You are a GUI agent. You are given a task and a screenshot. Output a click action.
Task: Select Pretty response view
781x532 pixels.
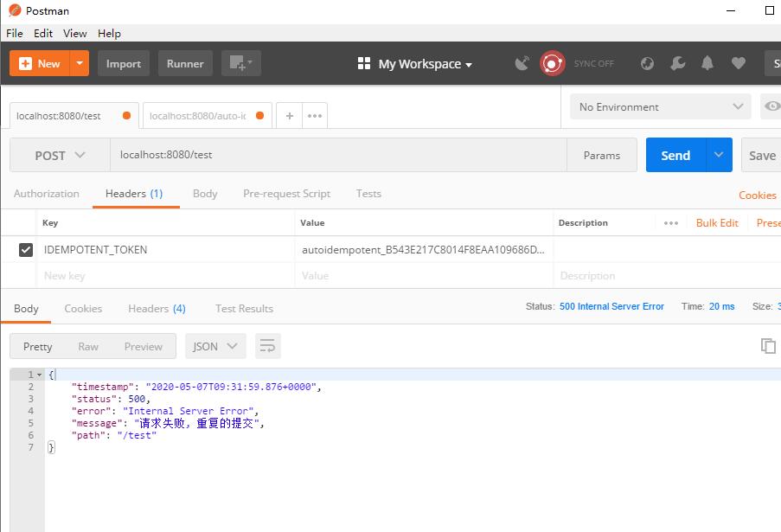pos(38,346)
